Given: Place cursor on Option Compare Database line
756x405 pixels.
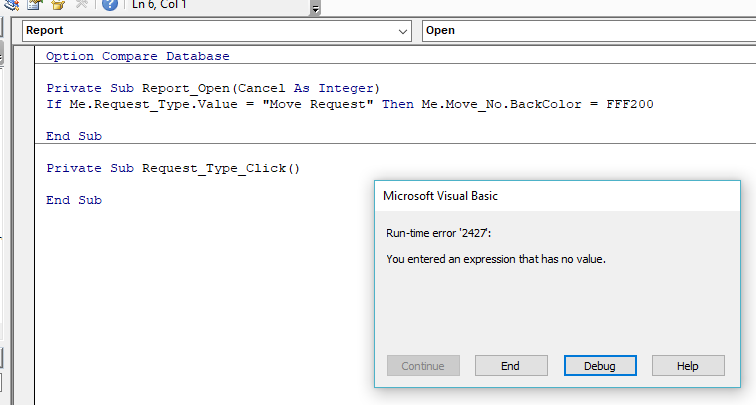Looking at the screenshot, I should click(138, 57).
